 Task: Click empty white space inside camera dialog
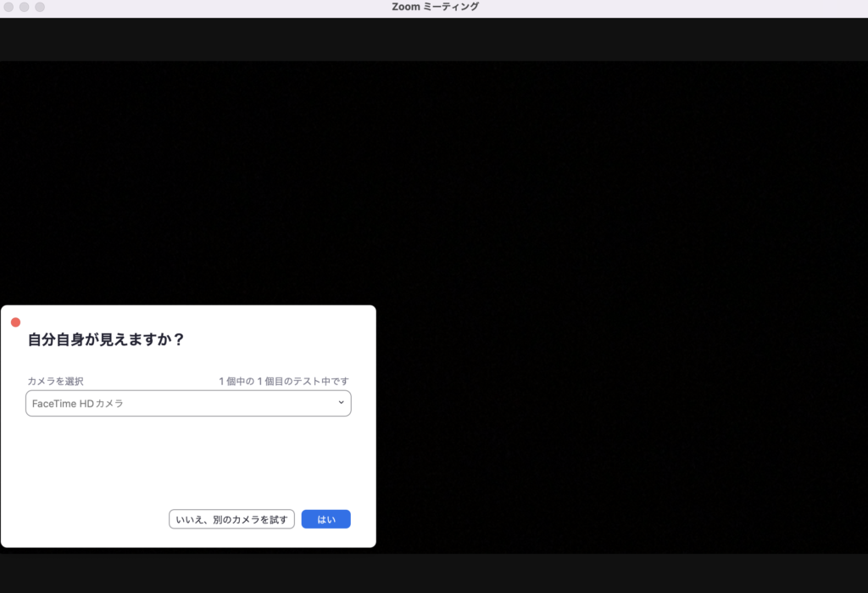188,462
